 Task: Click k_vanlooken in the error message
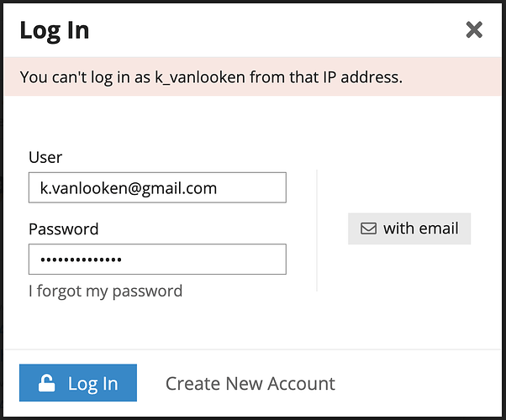click(x=200, y=77)
